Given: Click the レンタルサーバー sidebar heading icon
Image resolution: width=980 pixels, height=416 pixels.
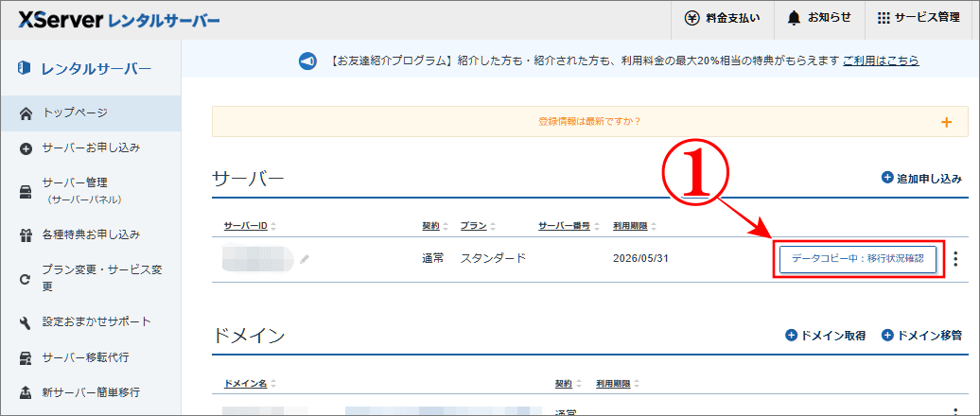Looking at the screenshot, I should [25, 68].
